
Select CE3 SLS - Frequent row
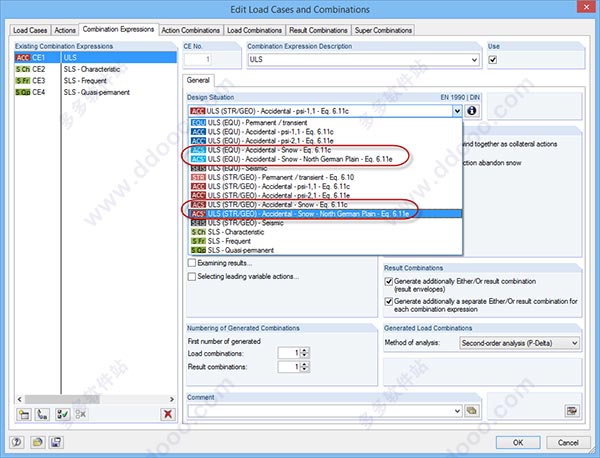96,81
